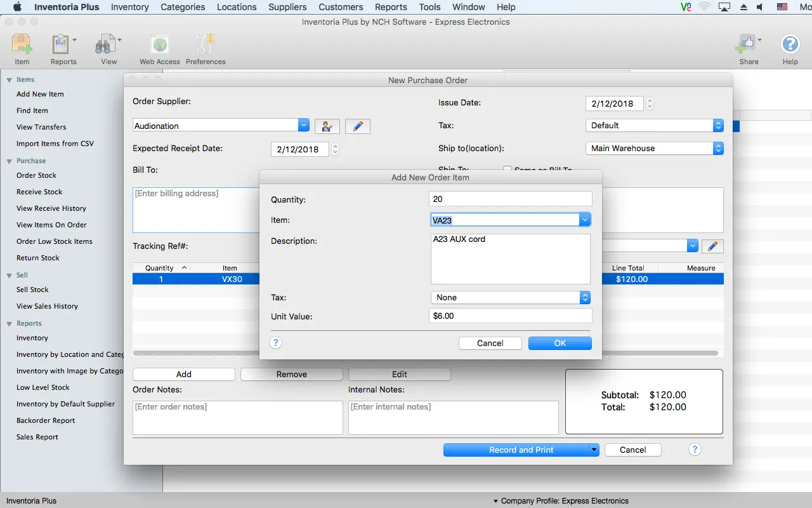Viewport: 812px width, 508px height.
Task: Click Cancel in Add New Order Item dialog
Action: point(490,344)
